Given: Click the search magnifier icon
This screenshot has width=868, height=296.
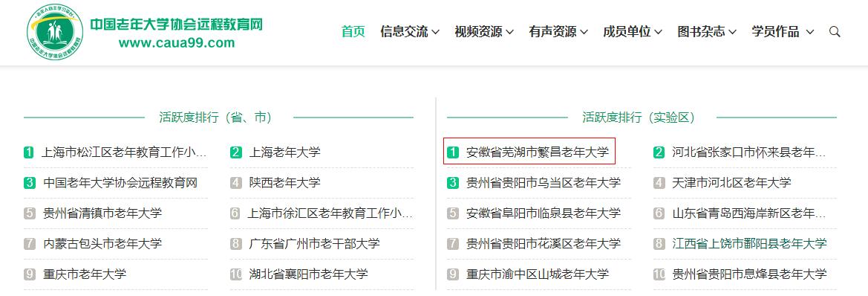Looking at the screenshot, I should [x=835, y=31].
